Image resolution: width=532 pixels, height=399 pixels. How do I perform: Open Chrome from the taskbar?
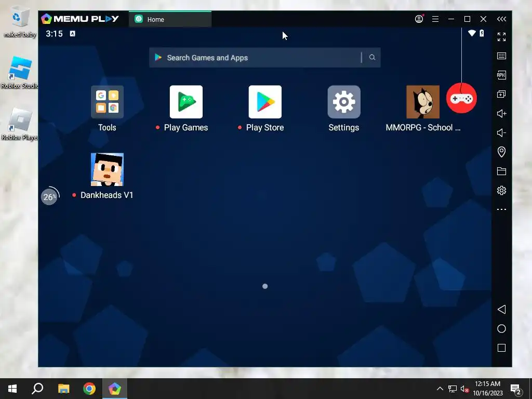[x=89, y=389]
